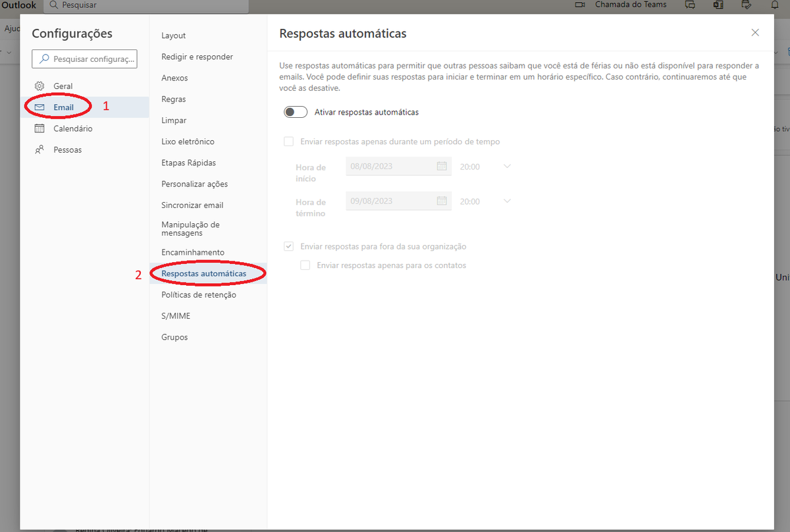Close the Configurações dialog
This screenshot has width=790, height=532.
click(755, 33)
